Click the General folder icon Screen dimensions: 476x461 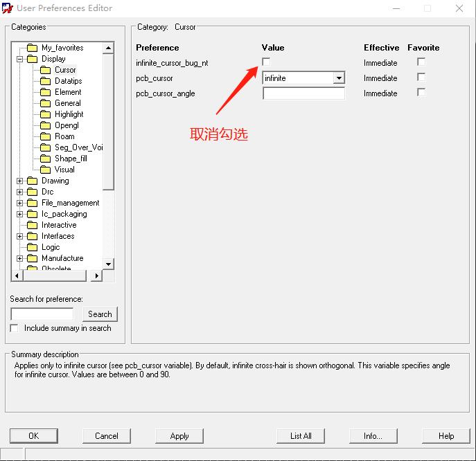click(x=46, y=103)
